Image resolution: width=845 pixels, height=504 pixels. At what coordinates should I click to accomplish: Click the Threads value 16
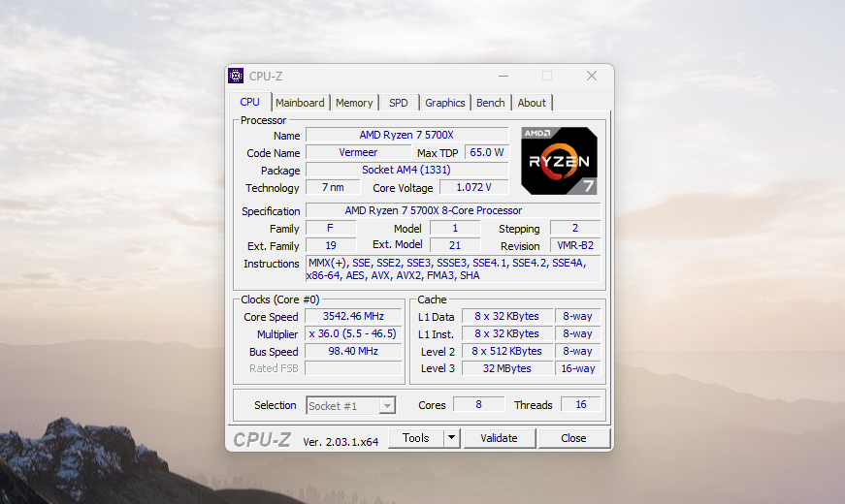pos(581,404)
